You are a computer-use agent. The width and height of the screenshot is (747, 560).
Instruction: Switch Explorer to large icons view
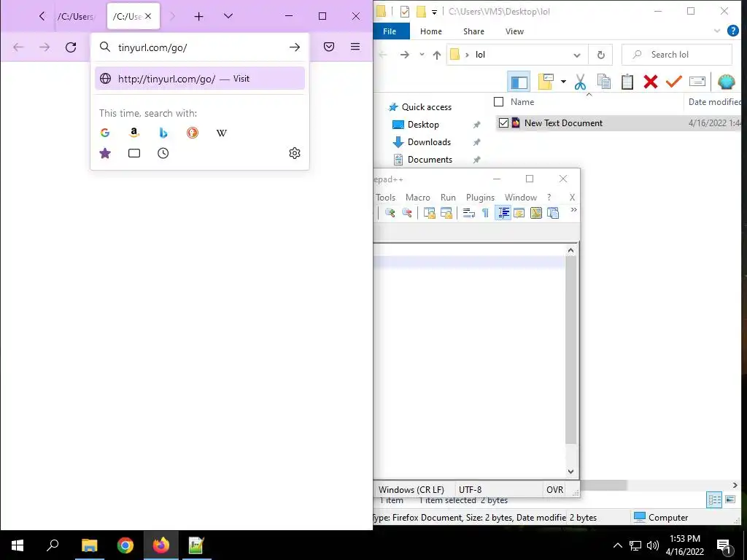[730, 499]
